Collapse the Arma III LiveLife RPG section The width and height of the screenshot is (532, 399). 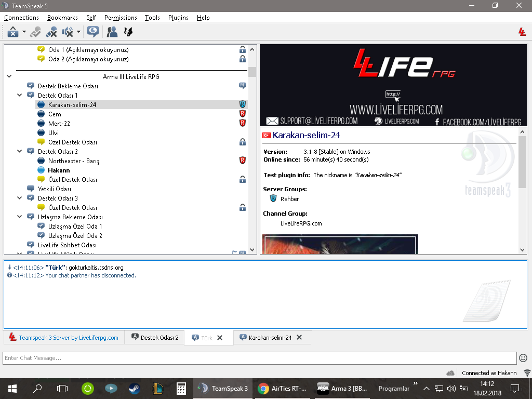[9, 76]
